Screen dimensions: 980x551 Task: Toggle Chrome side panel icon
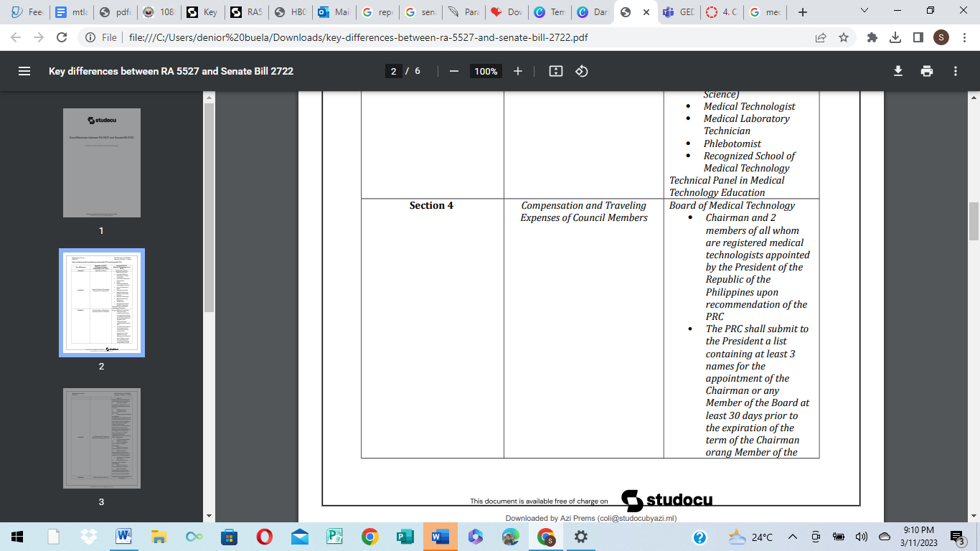click(x=918, y=37)
